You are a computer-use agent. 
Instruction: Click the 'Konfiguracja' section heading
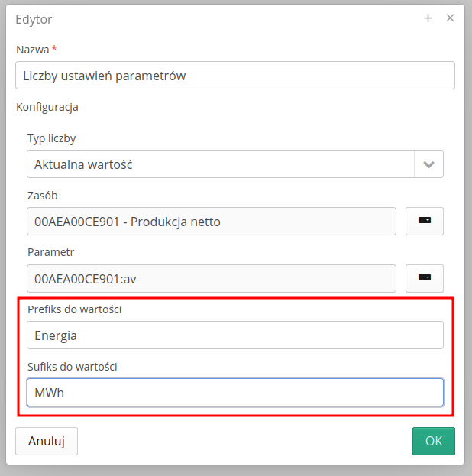(47, 107)
